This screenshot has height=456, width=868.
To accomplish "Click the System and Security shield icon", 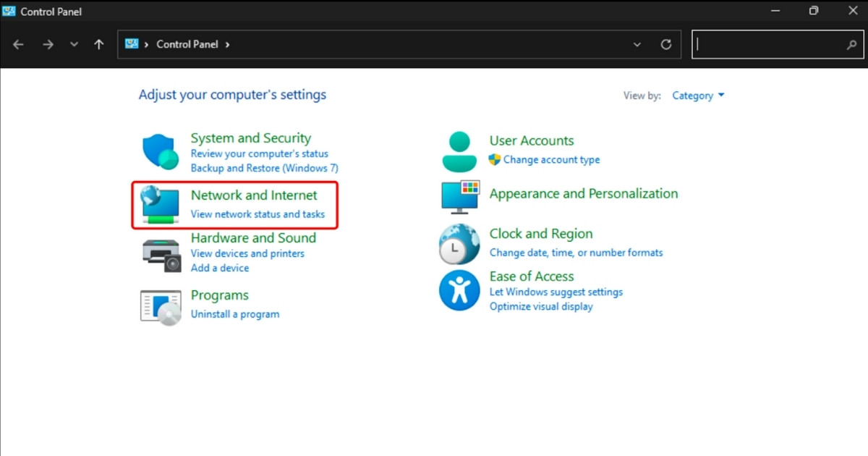I will [x=160, y=152].
